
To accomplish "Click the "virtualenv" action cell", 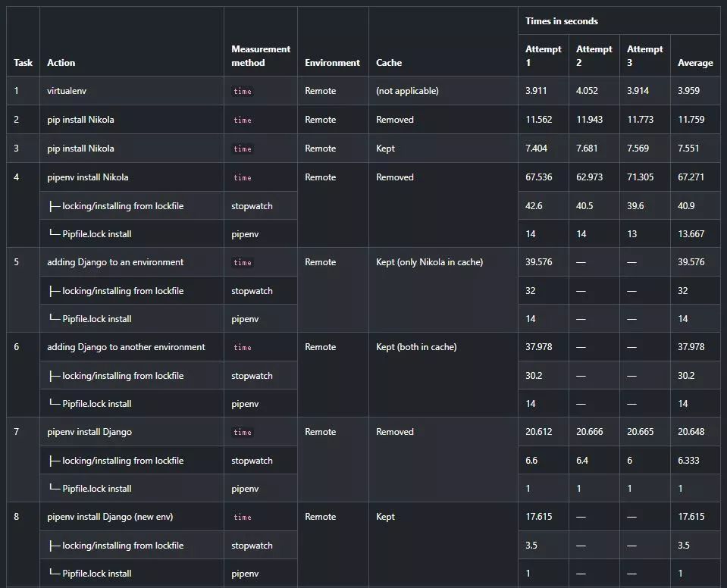I will (68, 91).
